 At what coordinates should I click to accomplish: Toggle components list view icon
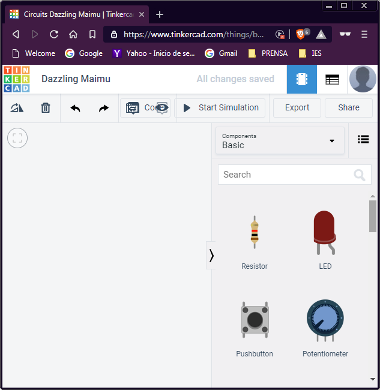363,139
